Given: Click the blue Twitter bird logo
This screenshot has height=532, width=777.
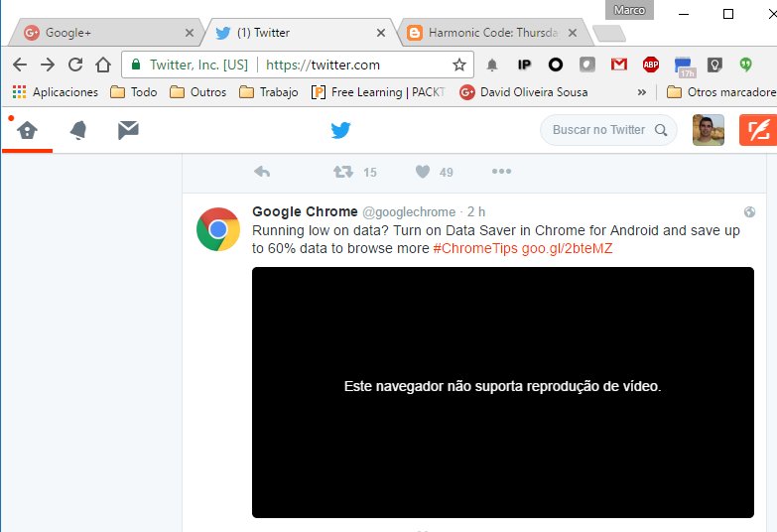Looking at the screenshot, I should 340,130.
